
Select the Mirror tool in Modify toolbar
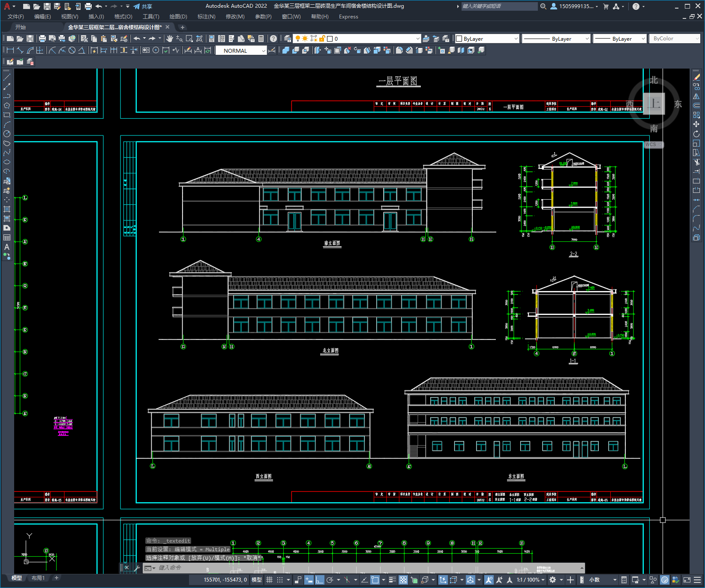click(x=696, y=96)
